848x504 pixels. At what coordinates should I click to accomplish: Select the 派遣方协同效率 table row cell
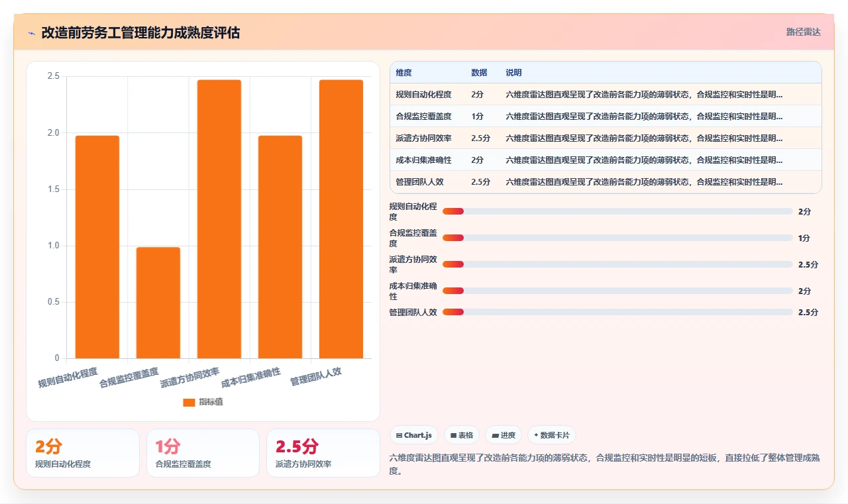point(424,138)
